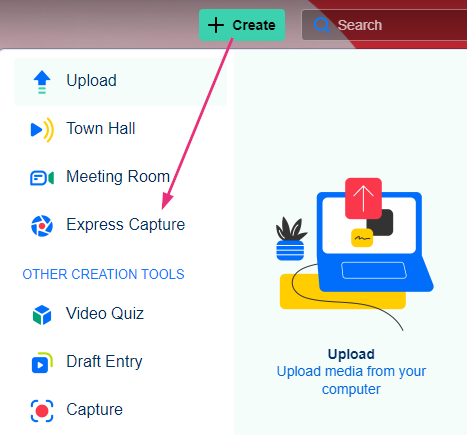Click the Meeting Room camera icon
This screenshot has height=435, width=467.
42,178
